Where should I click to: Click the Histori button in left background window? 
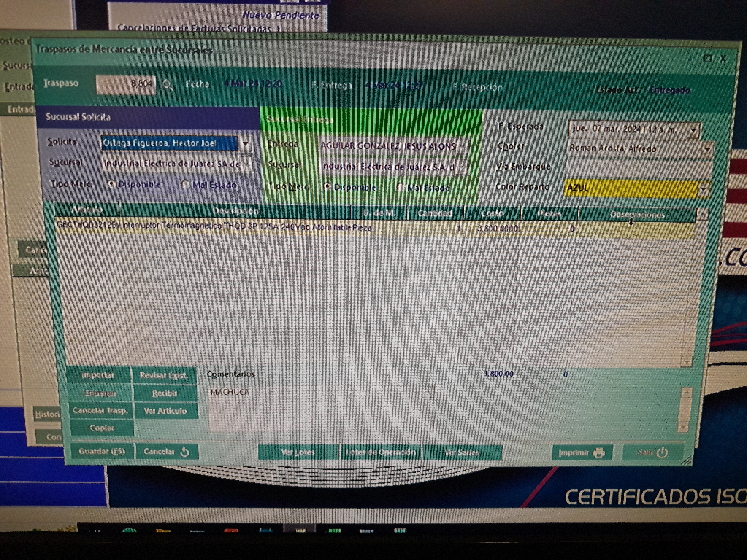tap(47, 414)
